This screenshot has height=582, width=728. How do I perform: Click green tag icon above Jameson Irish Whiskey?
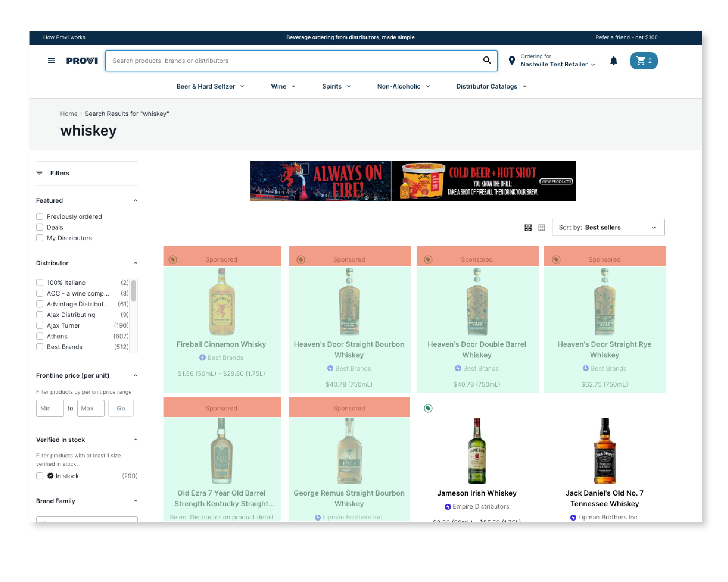pyautogui.click(x=428, y=408)
